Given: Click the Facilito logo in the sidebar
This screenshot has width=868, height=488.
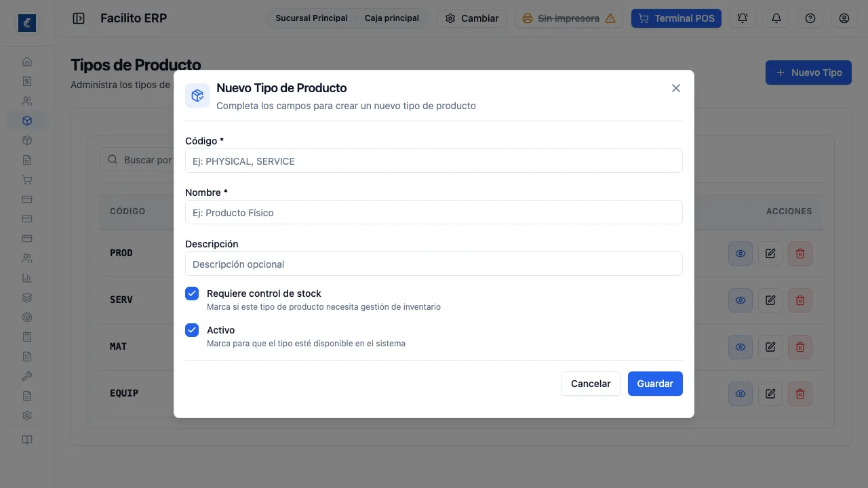Looking at the screenshot, I should 27,23.
